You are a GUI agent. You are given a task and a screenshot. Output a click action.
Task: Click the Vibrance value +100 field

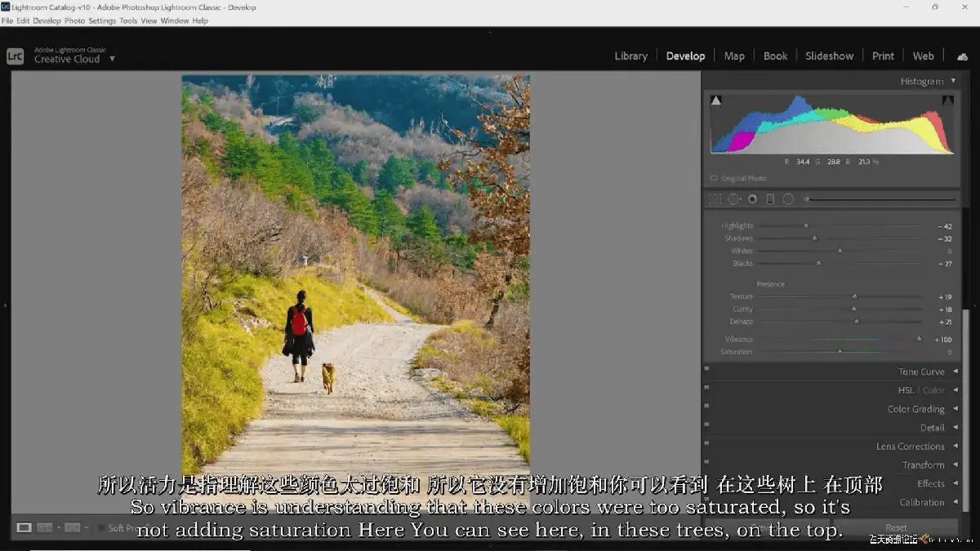(x=943, y=340)
